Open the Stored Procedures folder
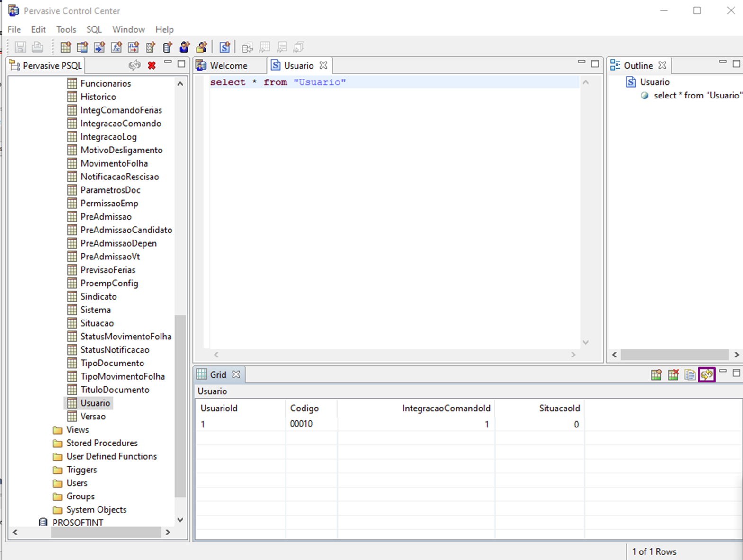Screen dimensions: 743x560 click(x=102, y=443)
